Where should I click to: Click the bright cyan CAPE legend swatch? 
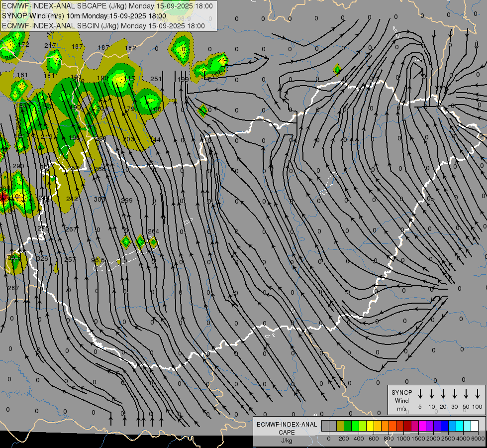point(459,426)
